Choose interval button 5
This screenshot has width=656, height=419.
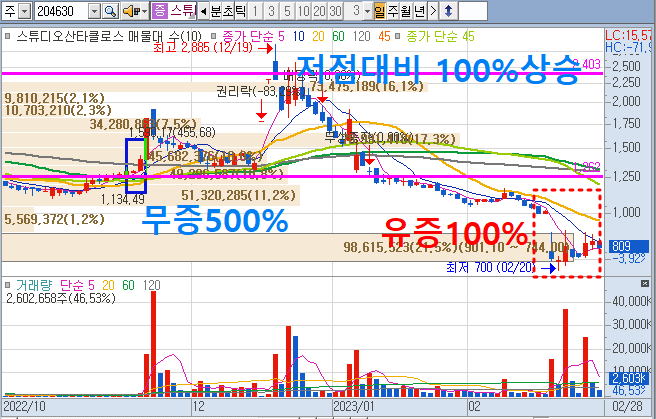(x=287, y=11)
